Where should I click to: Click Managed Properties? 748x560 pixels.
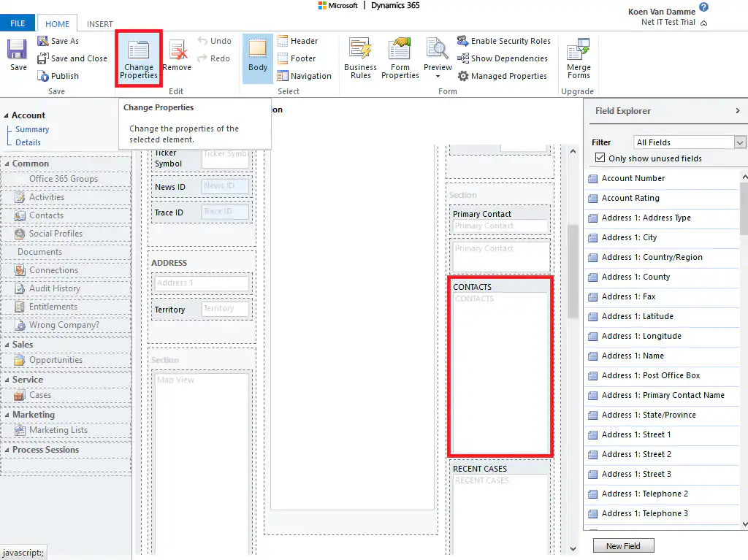[503, 75]
